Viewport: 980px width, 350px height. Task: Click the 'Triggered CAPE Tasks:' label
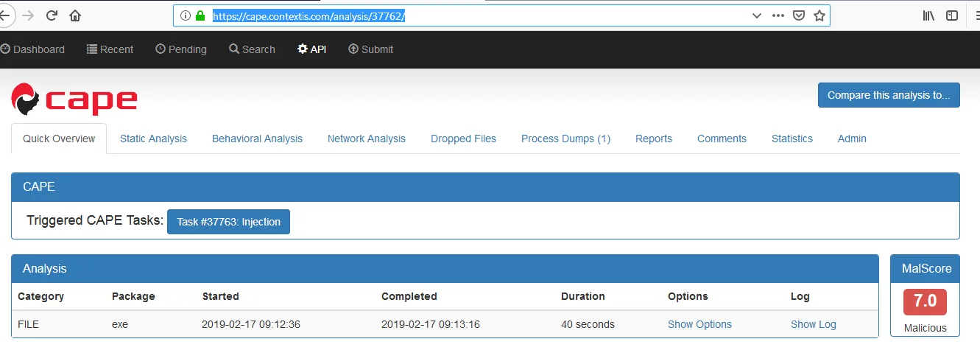coord(95,220)
